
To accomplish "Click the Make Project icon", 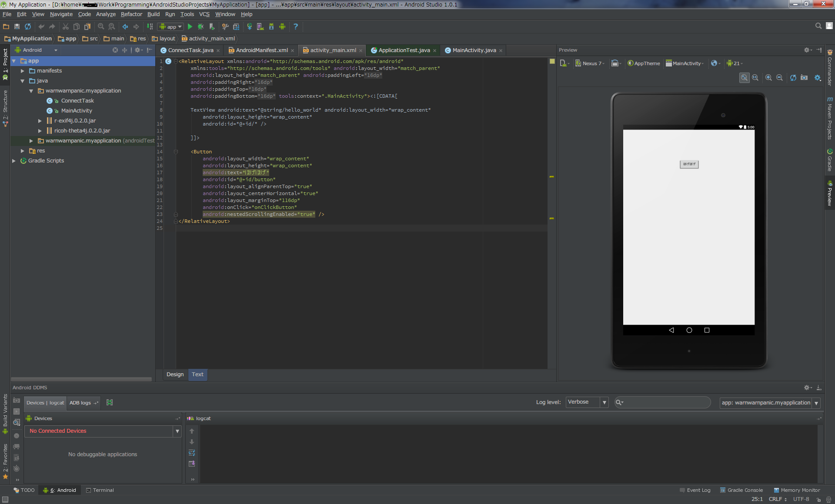I will [x=150, y=27].
